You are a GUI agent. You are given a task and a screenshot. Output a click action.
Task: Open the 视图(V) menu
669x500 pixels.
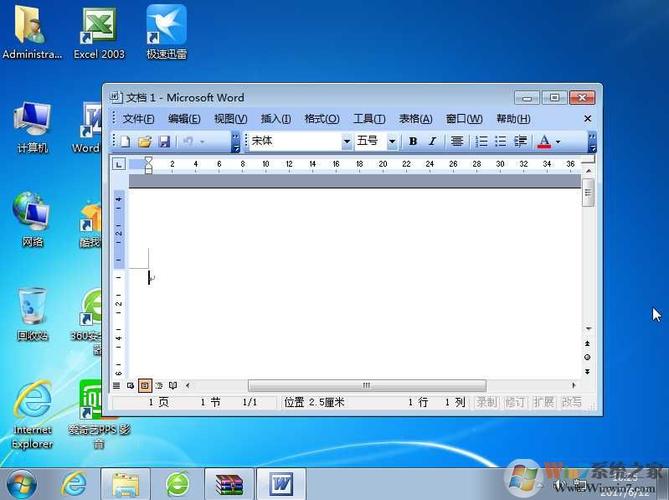click(230, 119)
